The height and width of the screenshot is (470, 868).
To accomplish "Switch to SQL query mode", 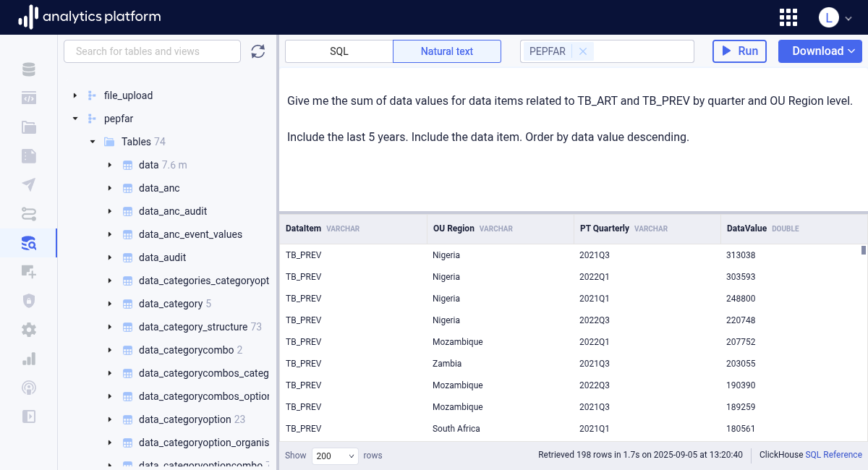I will click(x=339, y=51).
